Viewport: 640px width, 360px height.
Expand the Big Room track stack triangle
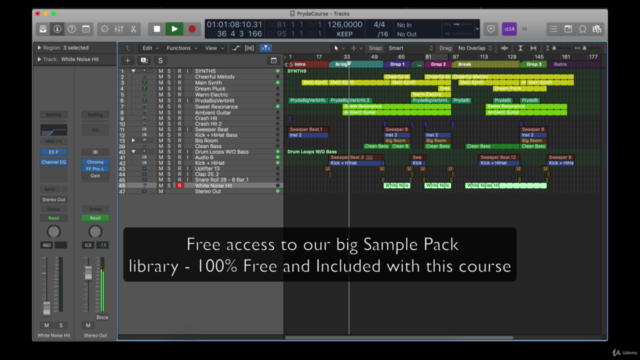coord(133,140)
